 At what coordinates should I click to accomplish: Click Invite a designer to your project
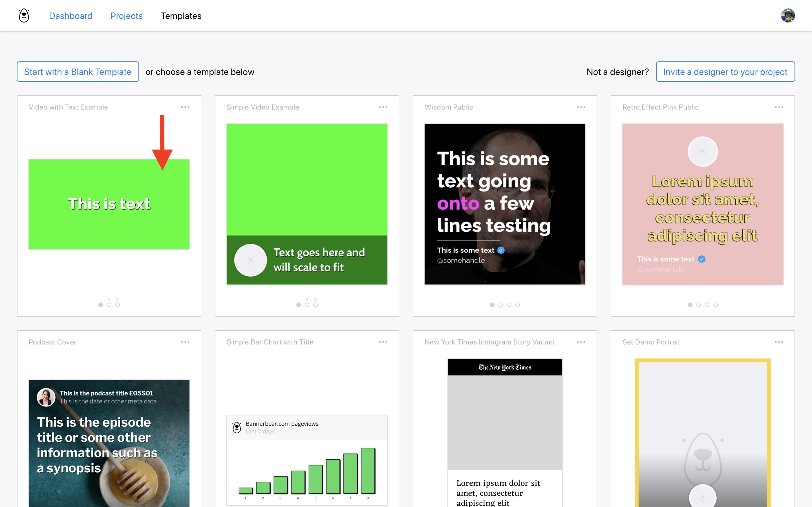(x=725, y=72)
